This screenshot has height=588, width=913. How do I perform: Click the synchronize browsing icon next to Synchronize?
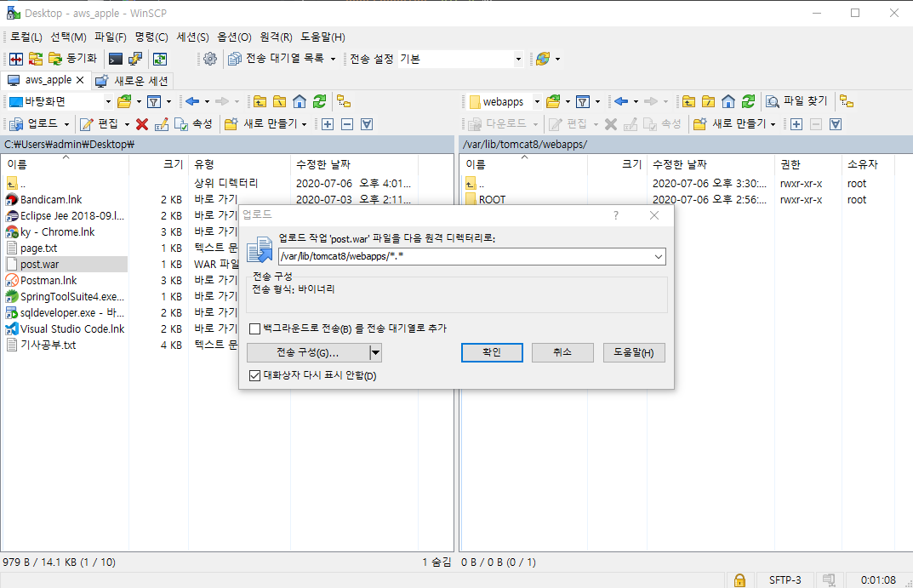[36, 59]
